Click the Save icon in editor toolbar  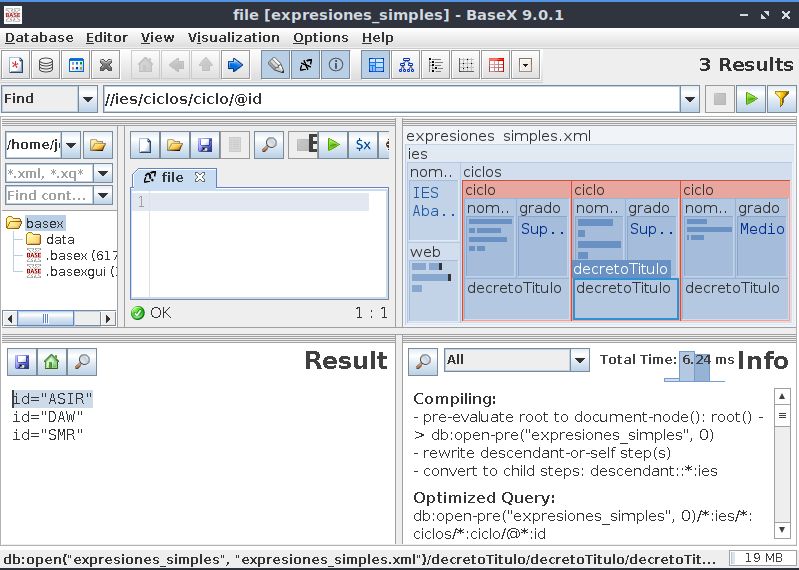[x=205, y=145]
